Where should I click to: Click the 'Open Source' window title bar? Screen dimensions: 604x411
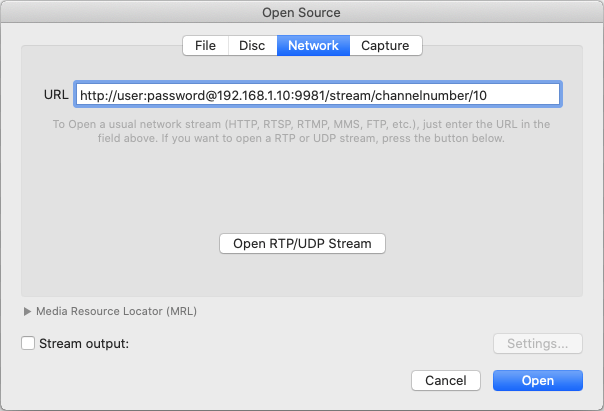click(x=301, y=12)
